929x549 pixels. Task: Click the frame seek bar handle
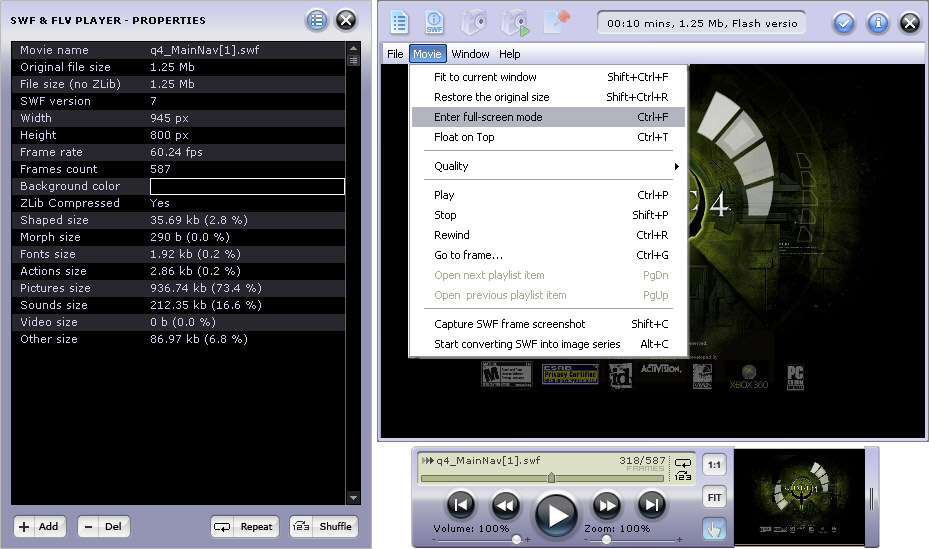click(551, 477)
